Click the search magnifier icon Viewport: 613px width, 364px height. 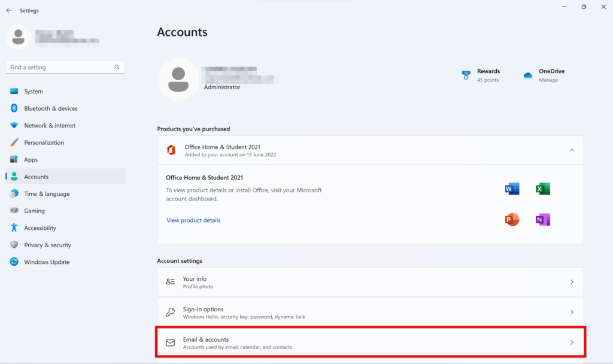117,68
